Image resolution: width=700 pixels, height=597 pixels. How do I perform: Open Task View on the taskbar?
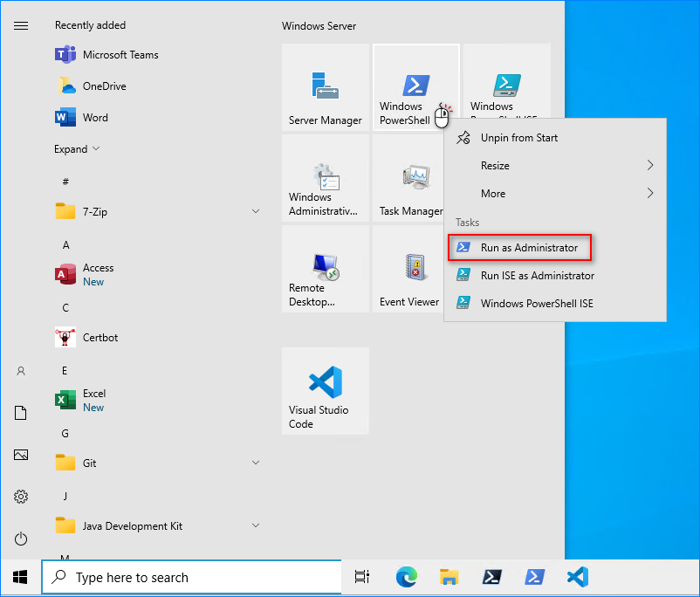362,577
